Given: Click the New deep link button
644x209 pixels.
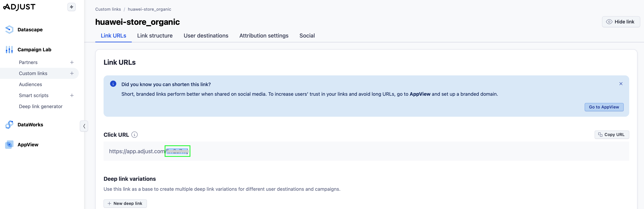Looking at the screenshot, I should click(x=125, y=203).
